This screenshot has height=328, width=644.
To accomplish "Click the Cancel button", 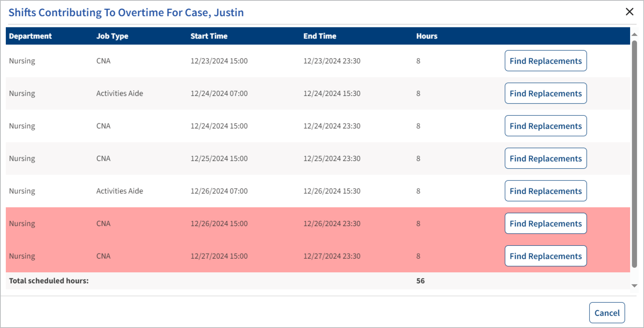I will click(x=607, y=313).
